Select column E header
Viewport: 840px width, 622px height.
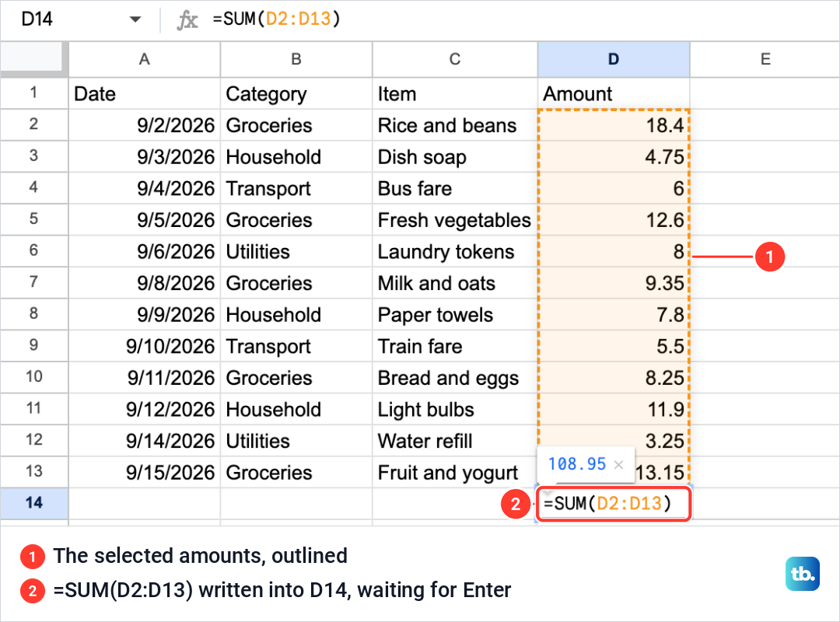pyautogui.click(x=765, y=59)
